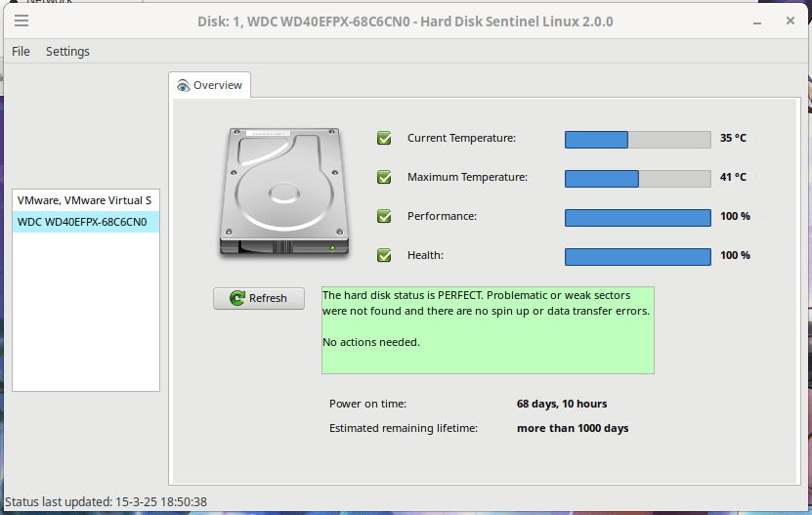Click the green Performance status checkmark

click(x=384, y=216)
